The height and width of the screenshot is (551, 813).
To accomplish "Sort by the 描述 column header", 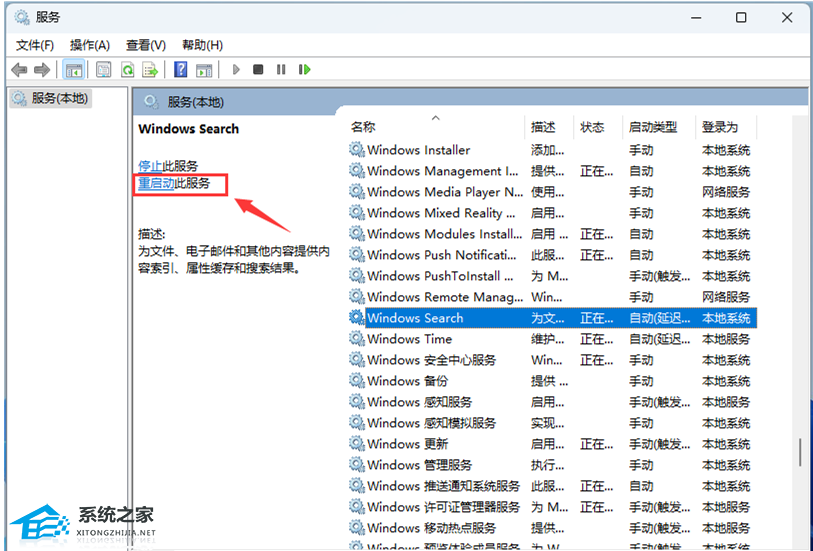I will 549,126.
